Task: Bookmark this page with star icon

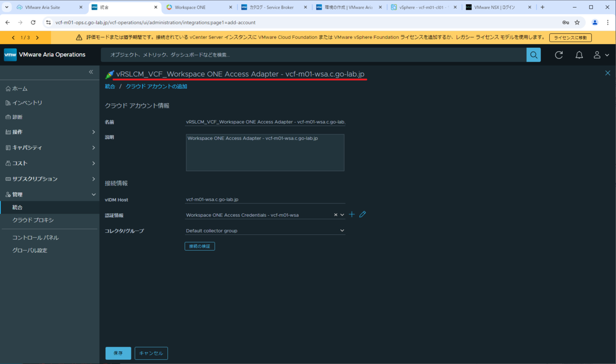Action: (x=577, y=23)
